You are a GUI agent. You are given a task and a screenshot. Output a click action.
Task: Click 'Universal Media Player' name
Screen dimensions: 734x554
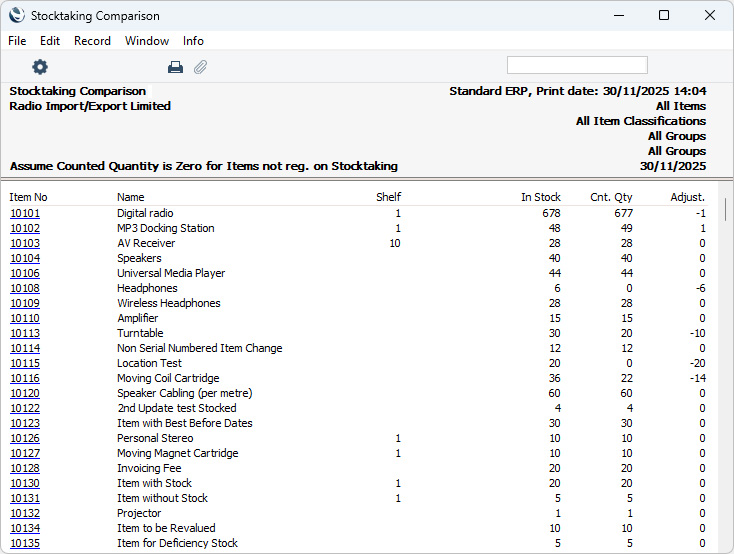(171, 273)
